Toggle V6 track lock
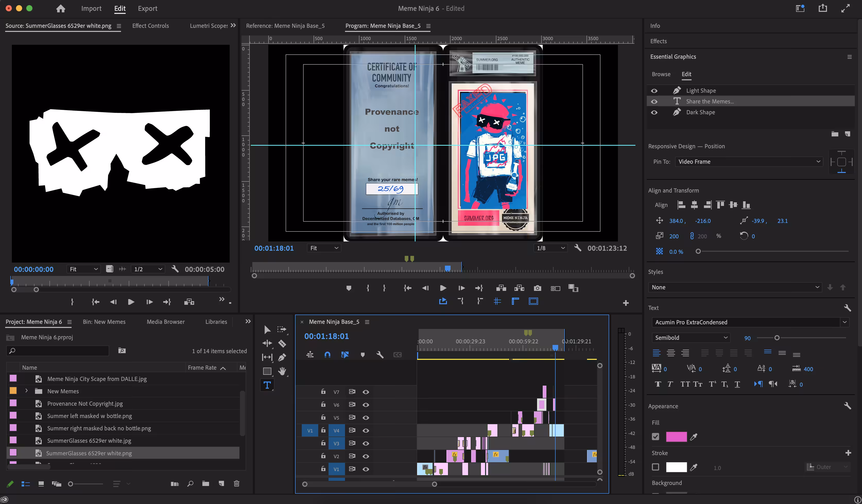 (x=323, y=404)
